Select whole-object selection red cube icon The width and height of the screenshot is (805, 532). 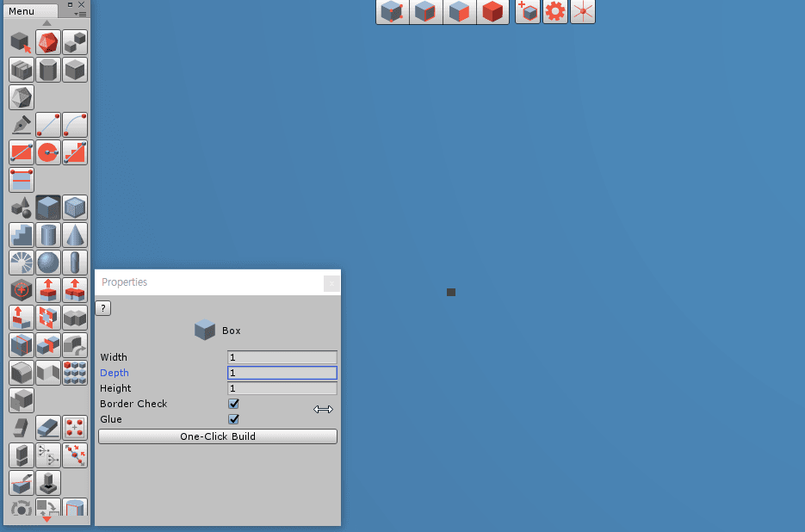492,11
